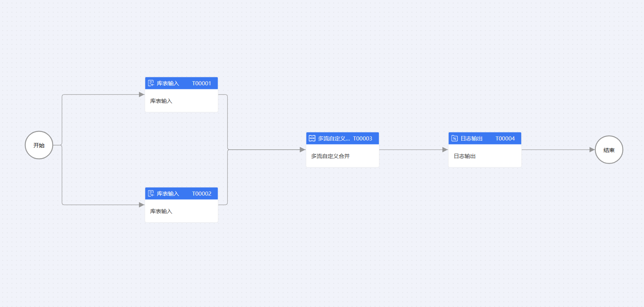Viewport: 644px width, 307px height.
Task: Select the 开始 start node circle
Action: [39, 145]
